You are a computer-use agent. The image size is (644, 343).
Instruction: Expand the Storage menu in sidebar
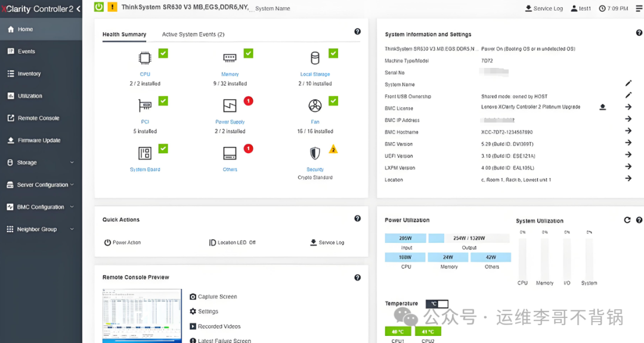click(72, 163)
